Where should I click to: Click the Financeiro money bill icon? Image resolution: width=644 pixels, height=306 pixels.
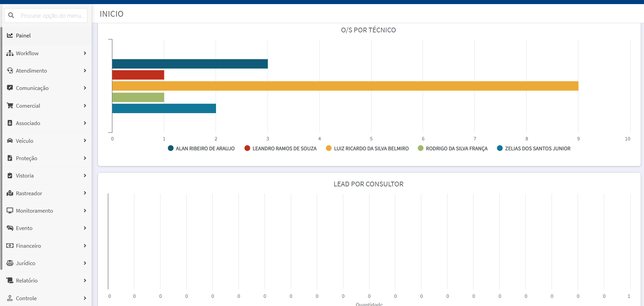(10, 246)
